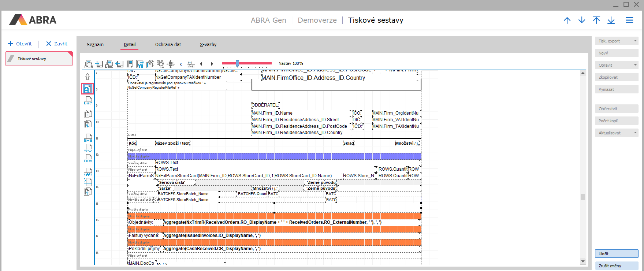Click the export report icon with left arrow
Screen dimensions: 644x271
pos(119,64)
